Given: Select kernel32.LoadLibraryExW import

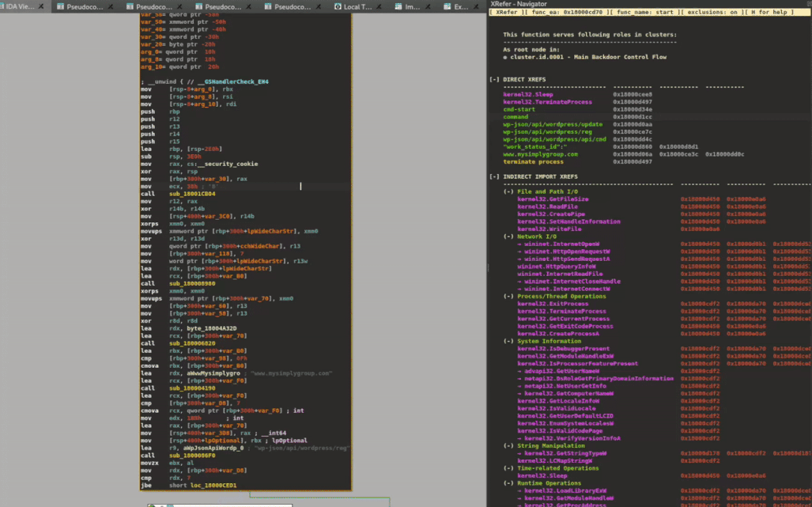Looking at the screenshot, I should coord(565,491).
